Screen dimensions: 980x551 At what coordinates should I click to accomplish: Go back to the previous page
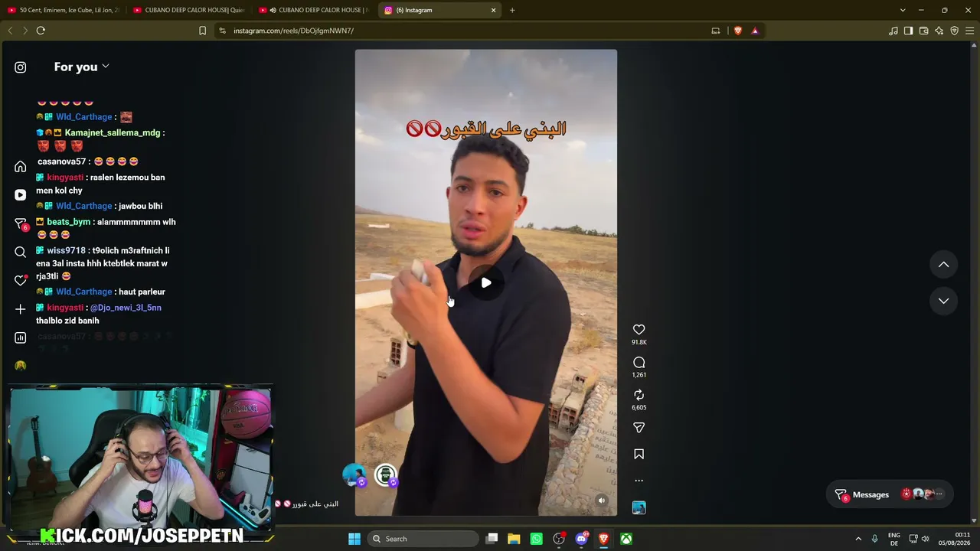[10, 31]
